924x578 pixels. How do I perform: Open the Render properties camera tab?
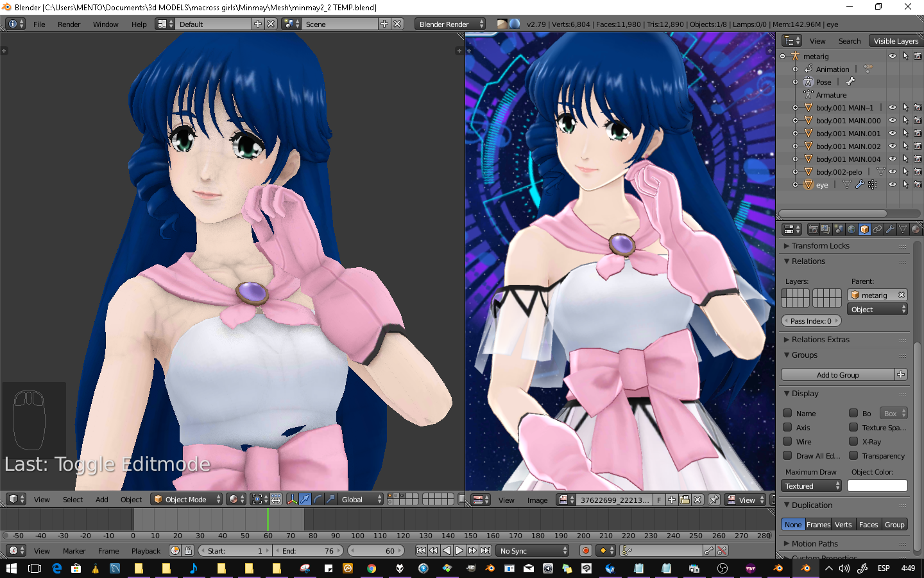coord(813,229)
